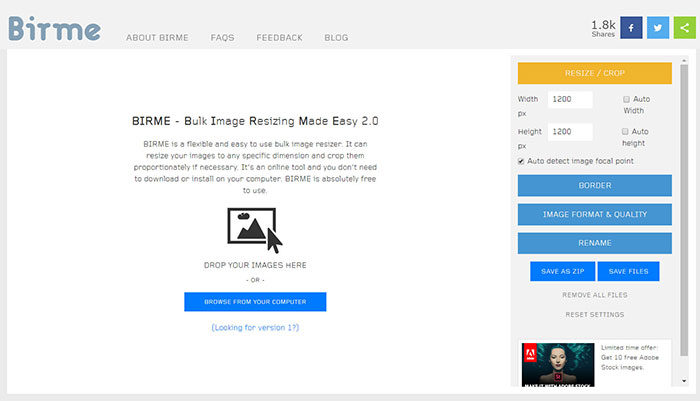Click the Birme logo
The height and width of the screenshot is (401, 700).
[x=54, y=29]
